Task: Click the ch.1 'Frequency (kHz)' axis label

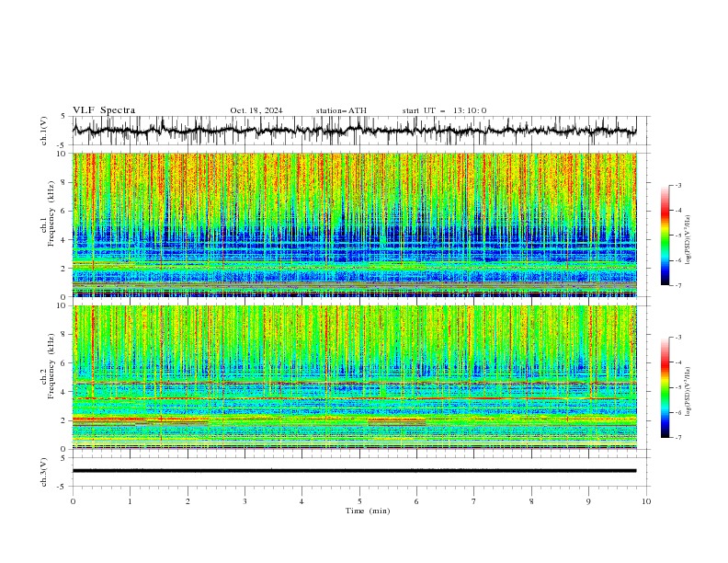Action: pyautogui.click(x=51, y=214)
